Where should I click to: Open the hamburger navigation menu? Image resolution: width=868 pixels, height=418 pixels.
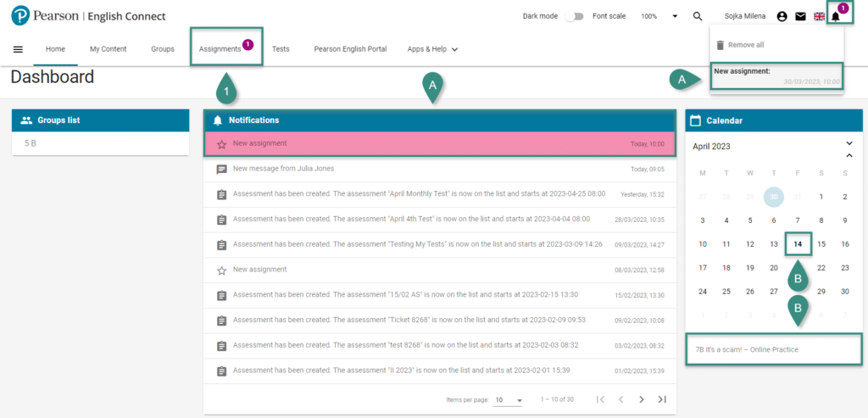tap(18, 49)
